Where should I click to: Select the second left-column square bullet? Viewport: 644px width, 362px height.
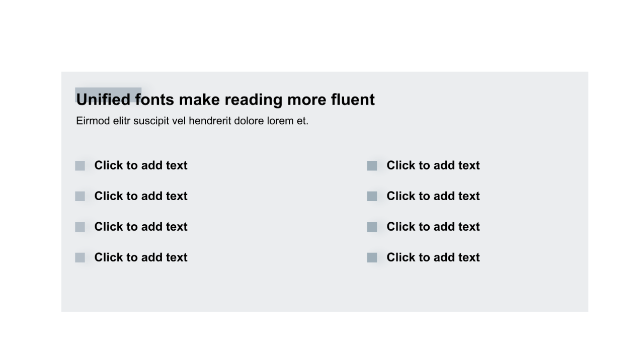click(x=80, y=197)
